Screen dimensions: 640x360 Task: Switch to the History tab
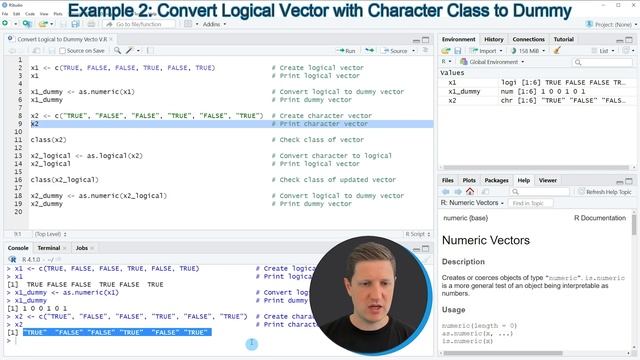pyautogui.click(x=493, y=39)
